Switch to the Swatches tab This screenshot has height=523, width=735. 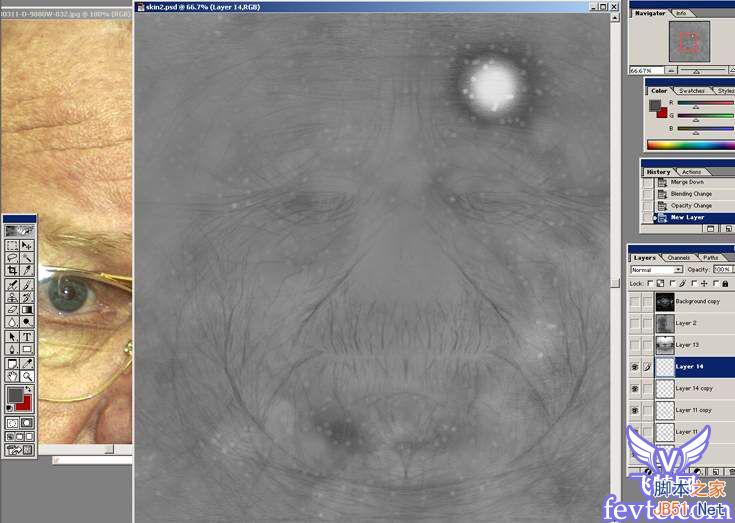click(692, 91)
